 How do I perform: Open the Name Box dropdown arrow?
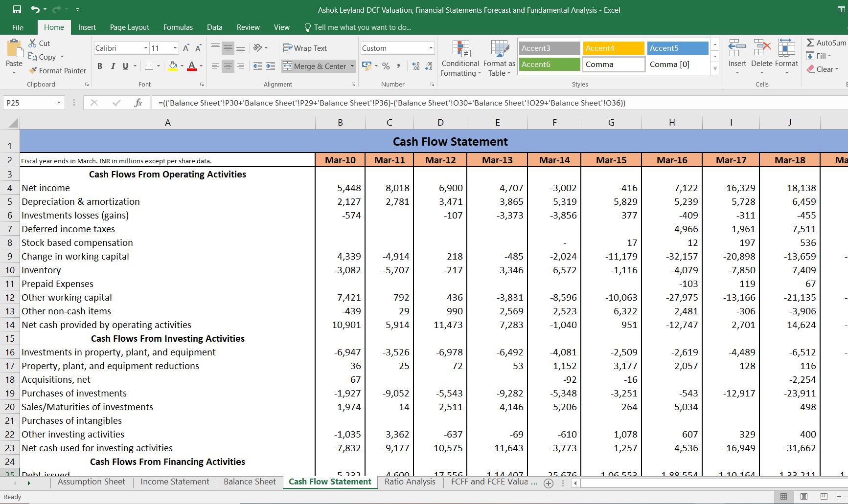coord(59,103)
